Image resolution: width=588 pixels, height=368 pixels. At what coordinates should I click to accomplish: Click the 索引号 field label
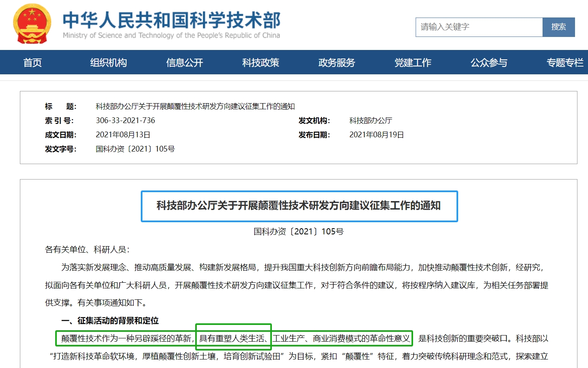click(59, 121)
